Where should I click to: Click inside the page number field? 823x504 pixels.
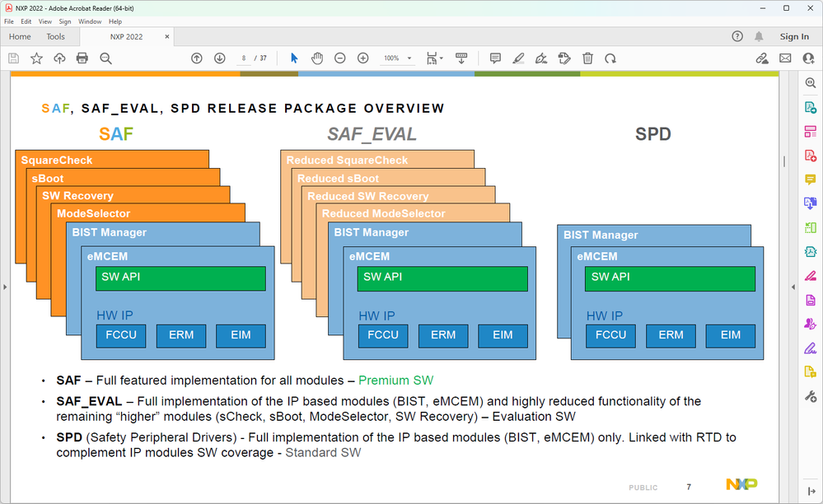pos(245,58)
